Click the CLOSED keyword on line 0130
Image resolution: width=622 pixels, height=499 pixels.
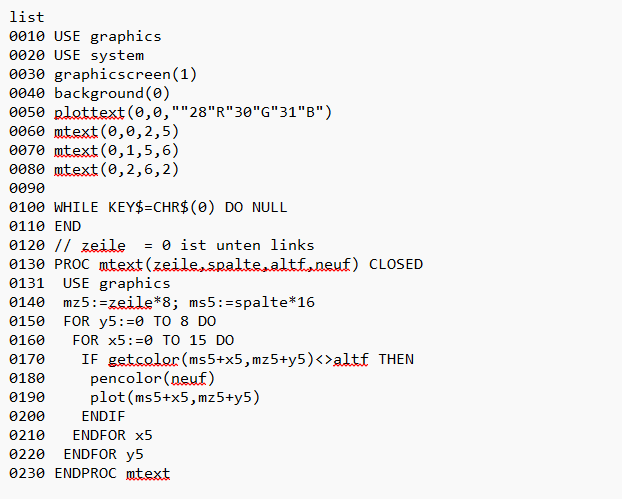click(x=396, y=264)
